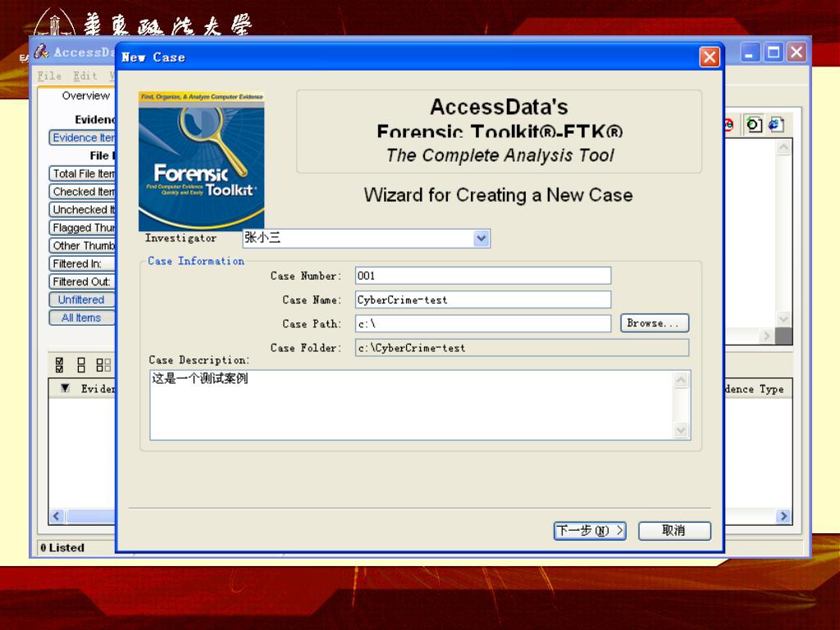Click the Case Path input field
840x630 pixels.
[x=482, y=323]
